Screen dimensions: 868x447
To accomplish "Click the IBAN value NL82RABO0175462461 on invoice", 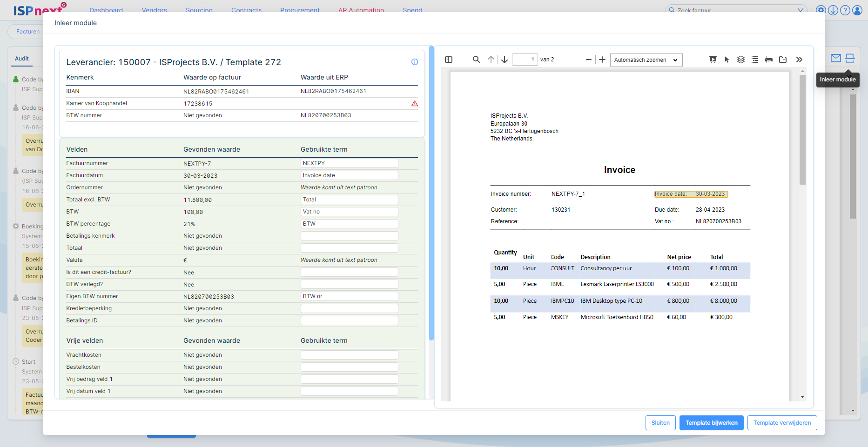I will (x=216, y=92).
